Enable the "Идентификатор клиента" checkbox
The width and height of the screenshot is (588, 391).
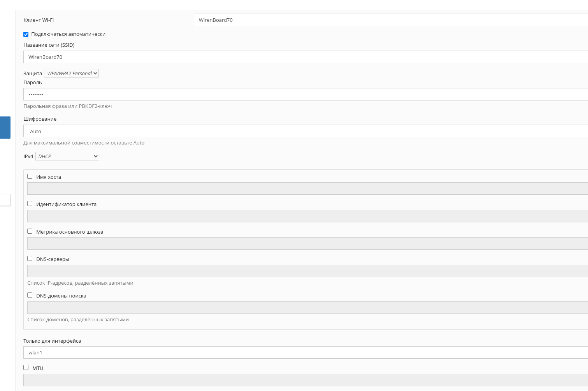click(30, 204)
